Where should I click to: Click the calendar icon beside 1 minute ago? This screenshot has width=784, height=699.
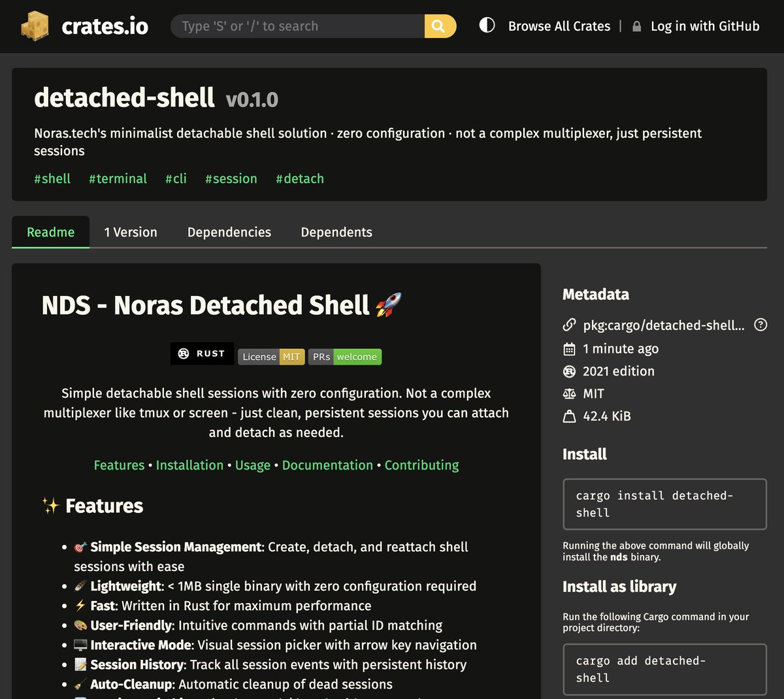[x=569, y=349]
